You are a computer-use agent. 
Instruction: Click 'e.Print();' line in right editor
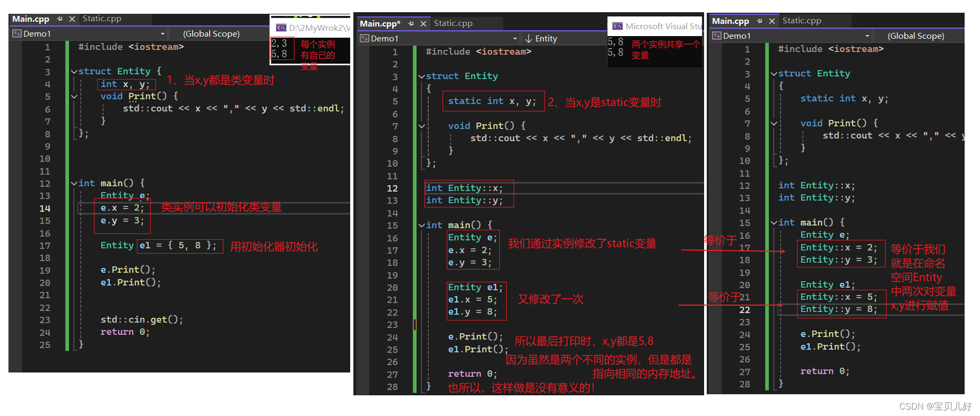pos(828,334)
